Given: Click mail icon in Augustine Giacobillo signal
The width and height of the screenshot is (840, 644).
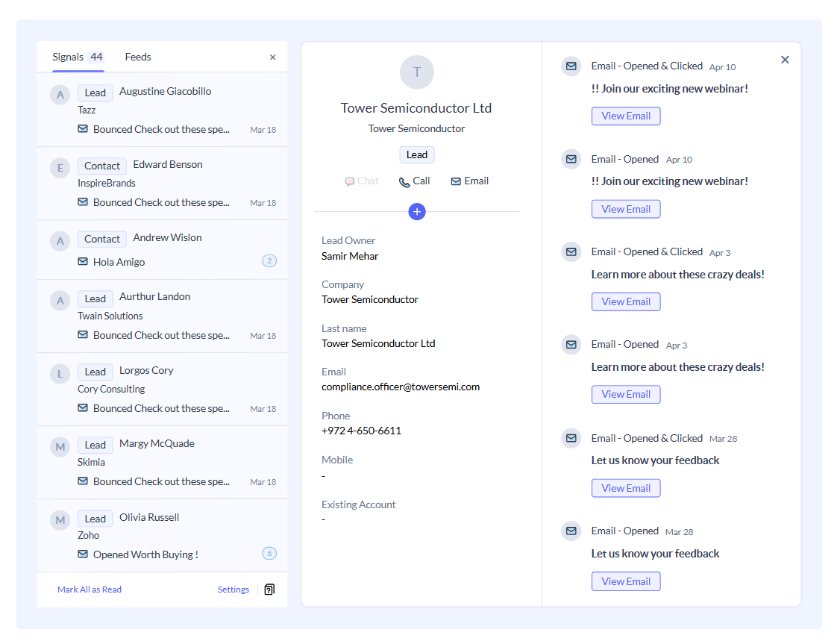Looking at the screenshot, I should [x=83, y=128].
